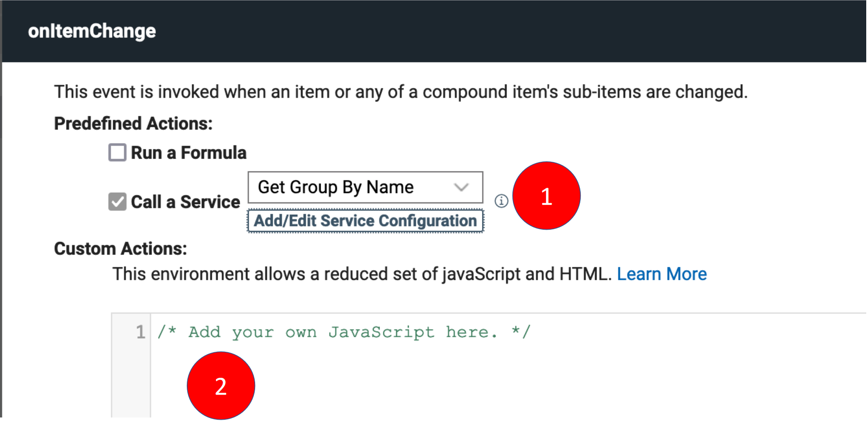868x421 pixels.
Task: Click the reduced JavaScript and HTML notice text
Action: [361, 274]
